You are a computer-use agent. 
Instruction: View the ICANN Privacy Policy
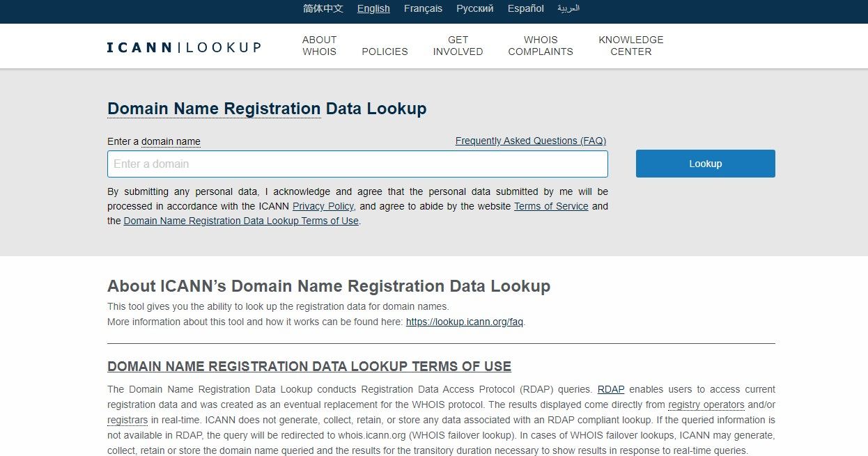coord(323,206)
